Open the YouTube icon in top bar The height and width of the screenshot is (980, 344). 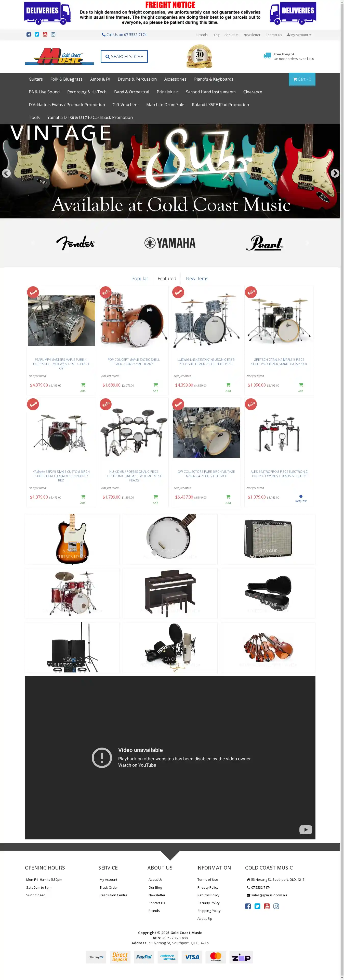pyautogui.click(x=45, y=35)
